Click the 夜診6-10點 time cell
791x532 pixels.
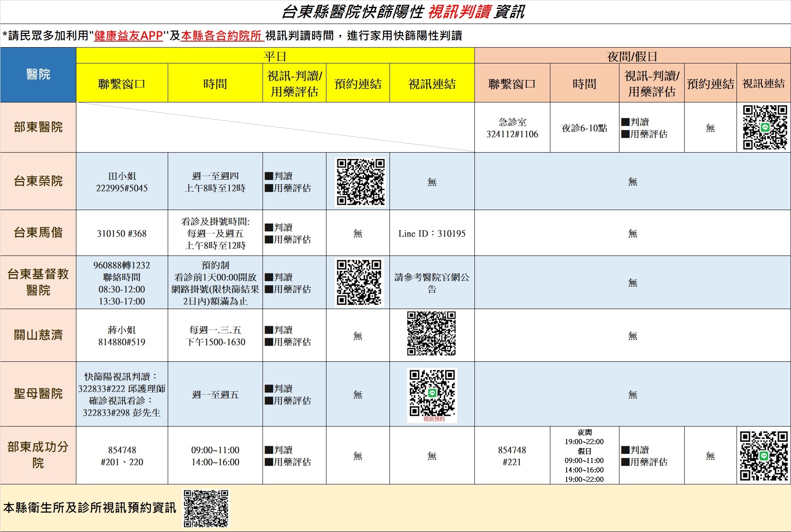pyautogui.click(x=585, y=128)
